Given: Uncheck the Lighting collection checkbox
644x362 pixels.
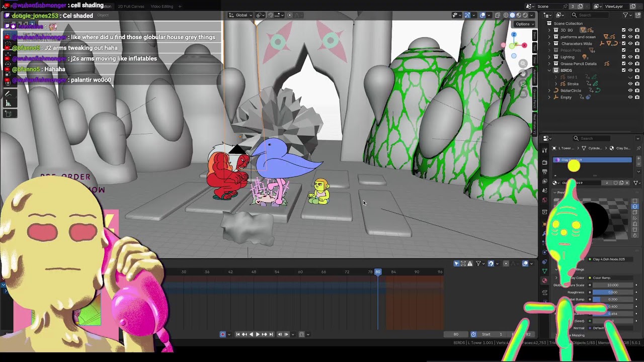Looking at the screenshot, I should [x=623, y=57].
